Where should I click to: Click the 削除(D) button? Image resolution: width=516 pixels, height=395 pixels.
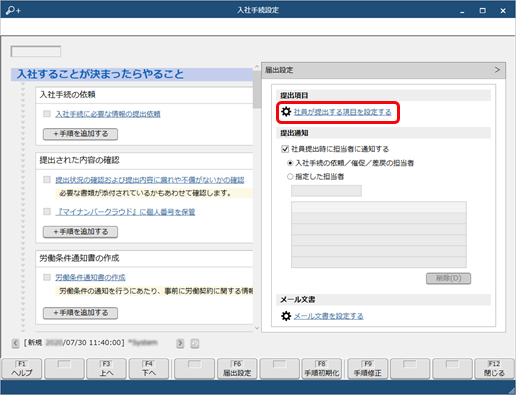(448, 278)
